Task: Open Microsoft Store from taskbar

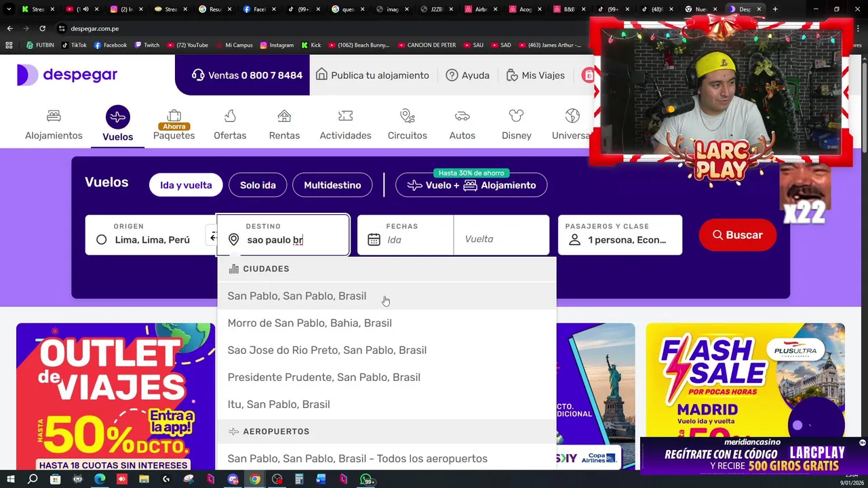Action: click(55, 480)
